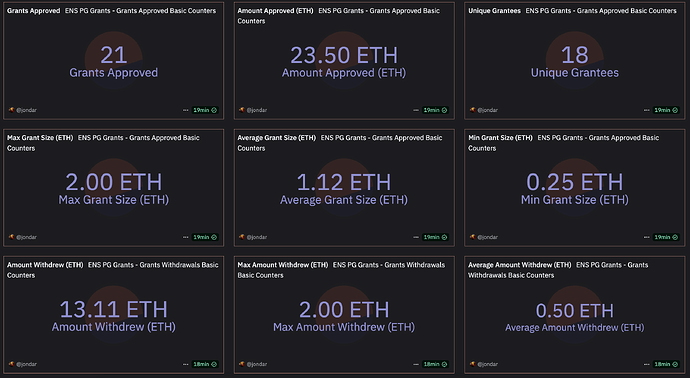Click refresh status badge on Average Grant Size panel

coord(436,237)
